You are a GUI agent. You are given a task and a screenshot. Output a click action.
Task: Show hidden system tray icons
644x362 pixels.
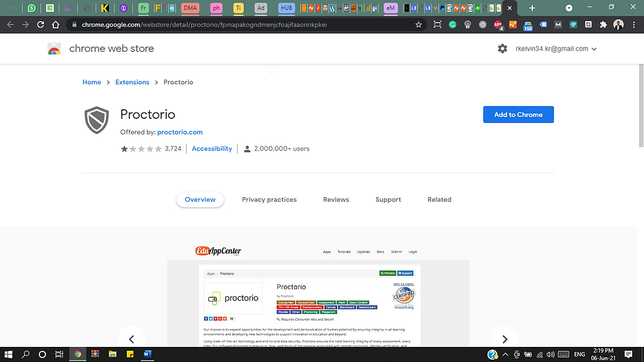point(505,355)
